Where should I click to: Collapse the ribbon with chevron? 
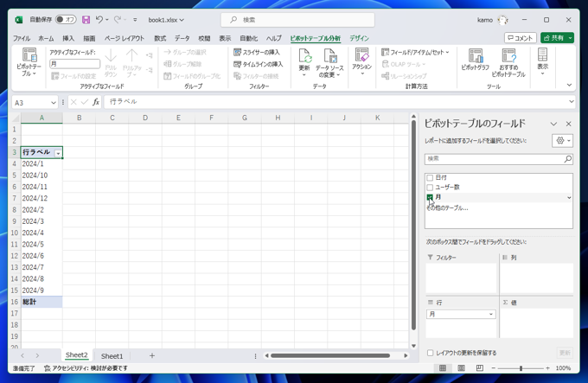pyautogui.click(x=569, y=85)
